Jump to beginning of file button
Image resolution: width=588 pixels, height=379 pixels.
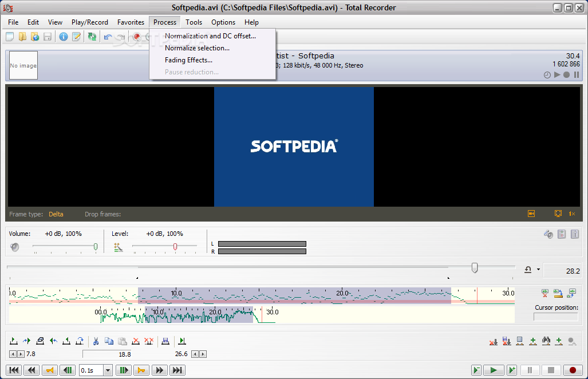14,370
